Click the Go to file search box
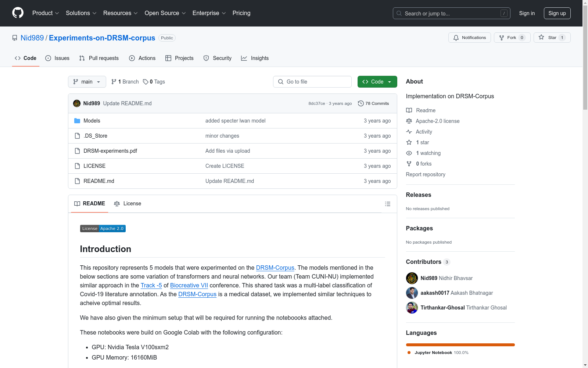Image resolution: width=588 pixels, height=368 pixels. pyautogui.click(x=312, y=82)
